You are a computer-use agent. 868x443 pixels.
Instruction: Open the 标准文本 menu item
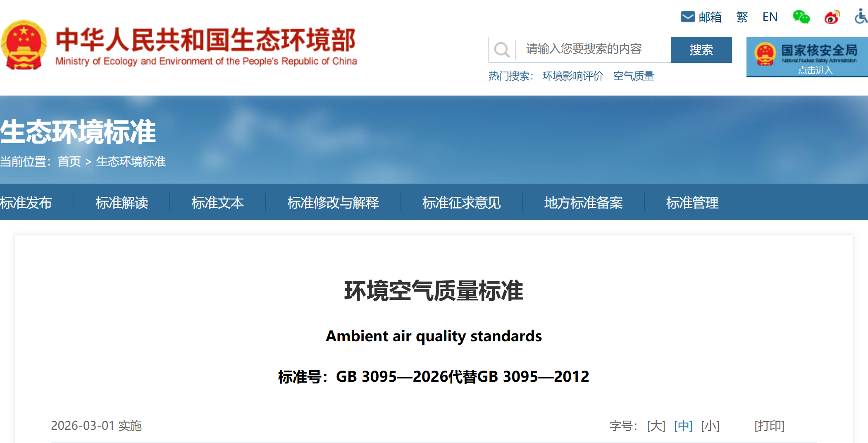(x=218, y=203)
